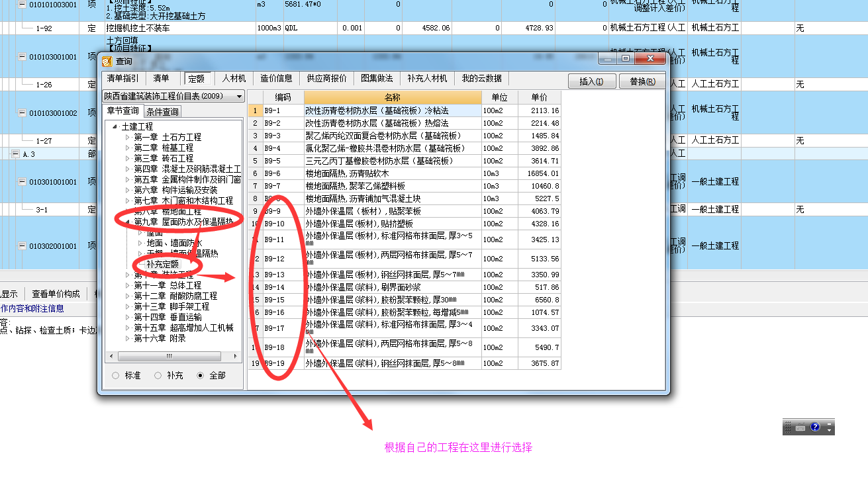Select the 标准 radio option
868x483 pixels.
[x=116, y=375]
